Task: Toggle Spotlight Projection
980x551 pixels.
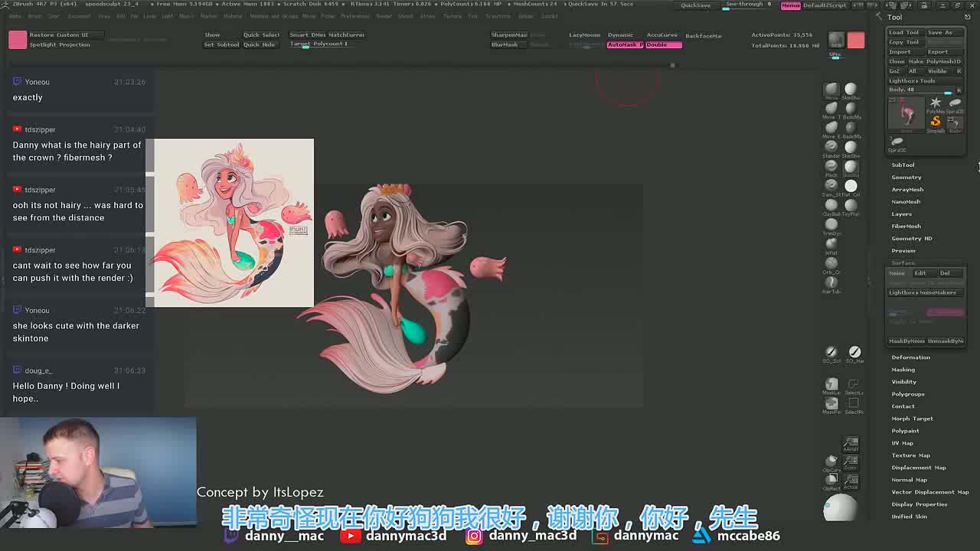Action: pyautogui.click(x=60, y=45)
